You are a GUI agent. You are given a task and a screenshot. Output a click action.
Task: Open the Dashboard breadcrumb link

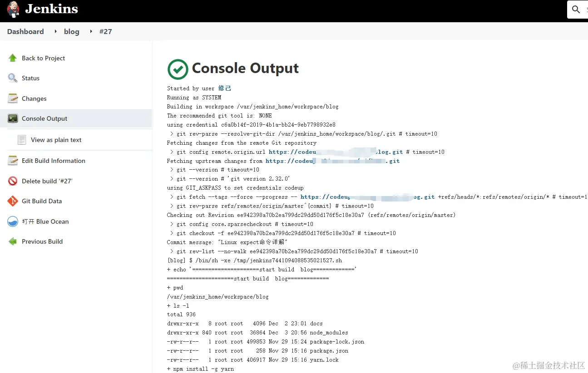click(x=25, y=31)
